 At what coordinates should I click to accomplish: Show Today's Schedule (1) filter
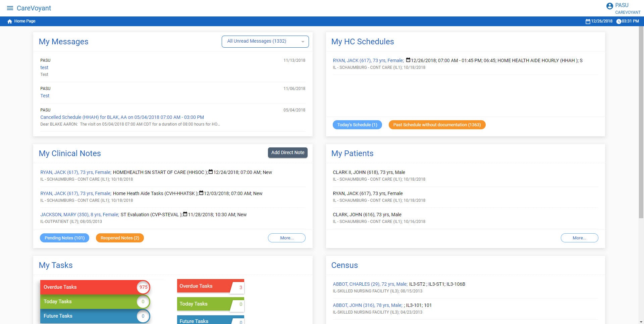tap(357, 125)
